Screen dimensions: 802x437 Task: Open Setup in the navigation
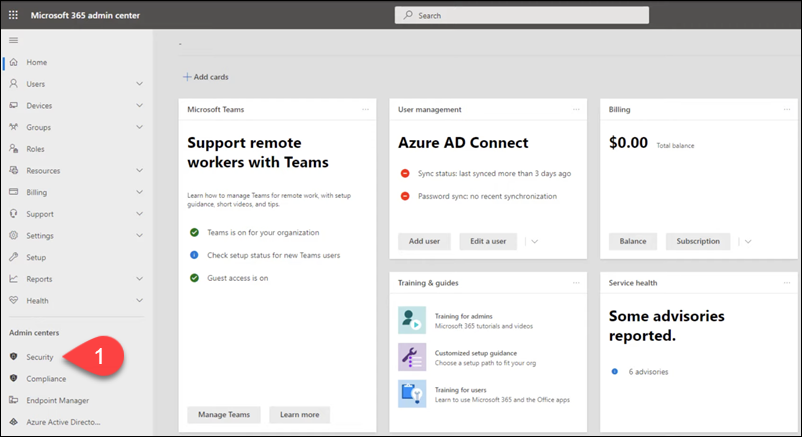(36, 257)
